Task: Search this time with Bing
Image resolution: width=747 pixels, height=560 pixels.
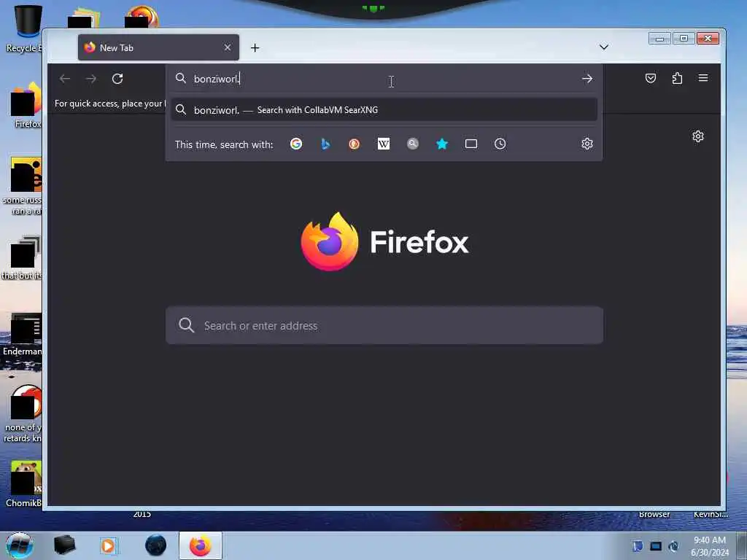Action: pyautogui.click(x=325, y=144)
